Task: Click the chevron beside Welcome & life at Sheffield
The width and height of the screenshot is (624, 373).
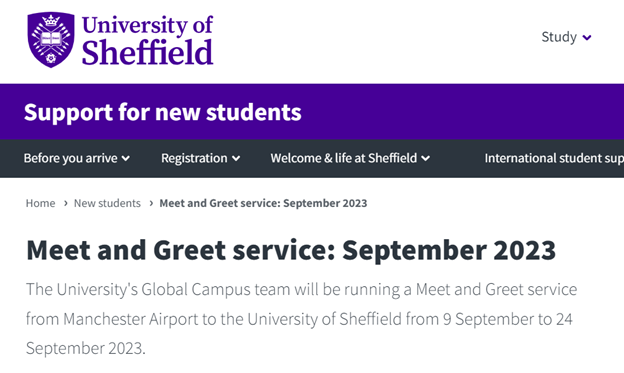Action: [425, 158]
